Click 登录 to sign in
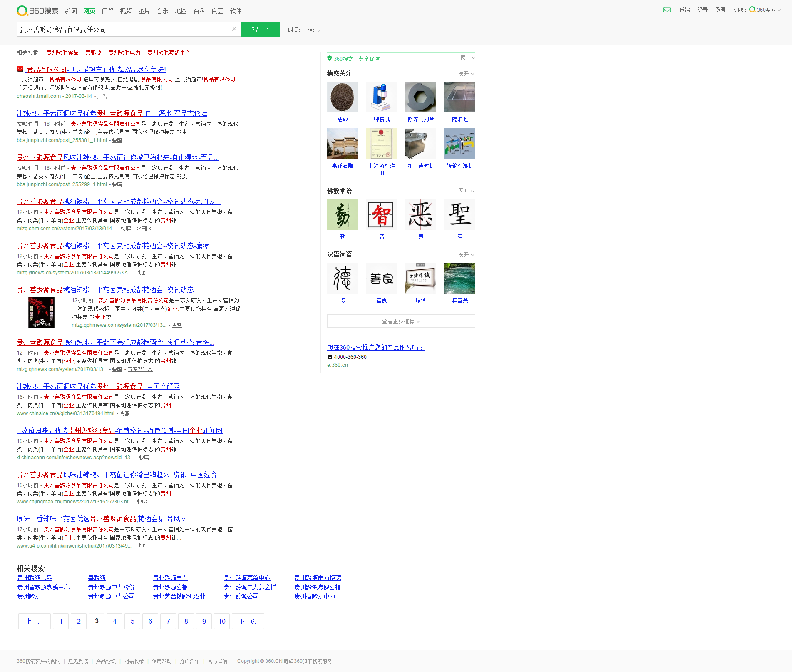The image size is (792, 672). [720, 10]
